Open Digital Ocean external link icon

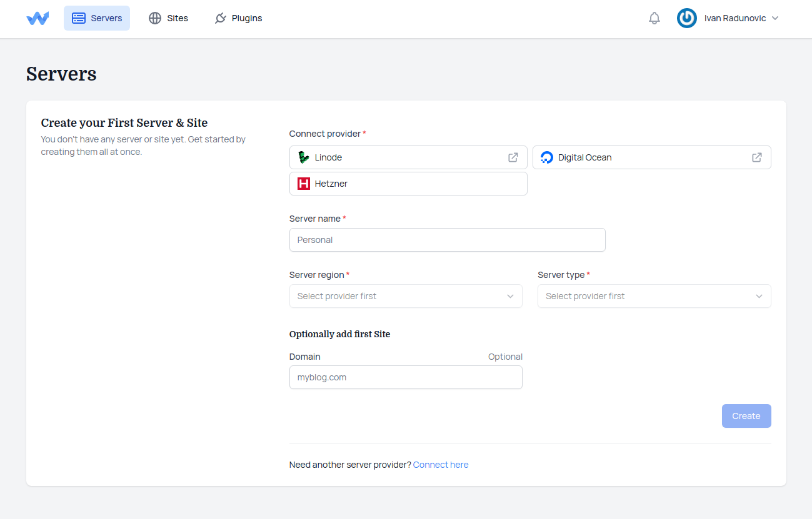(x=757, y=157)
